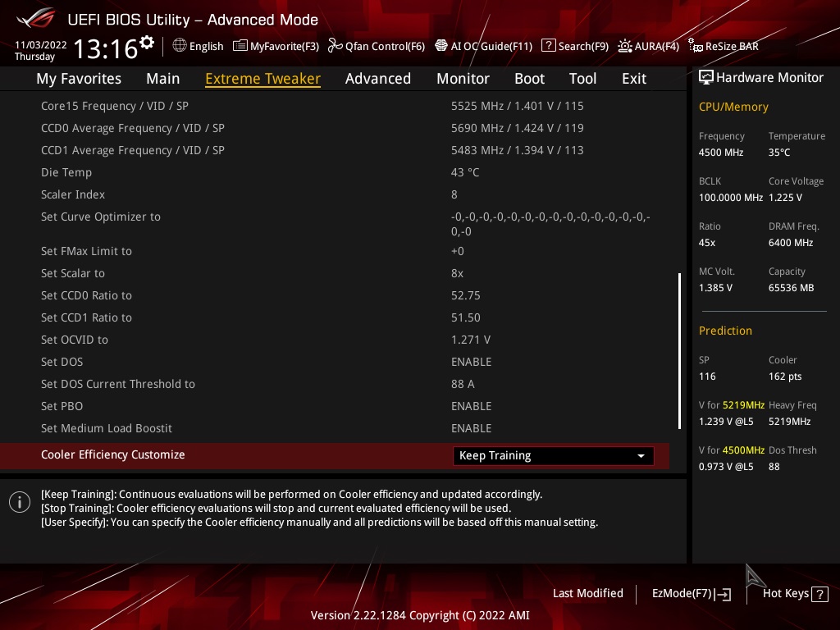Select the Set PBO row
Viewport: 840px width, 630px height.
coord(335,406)
